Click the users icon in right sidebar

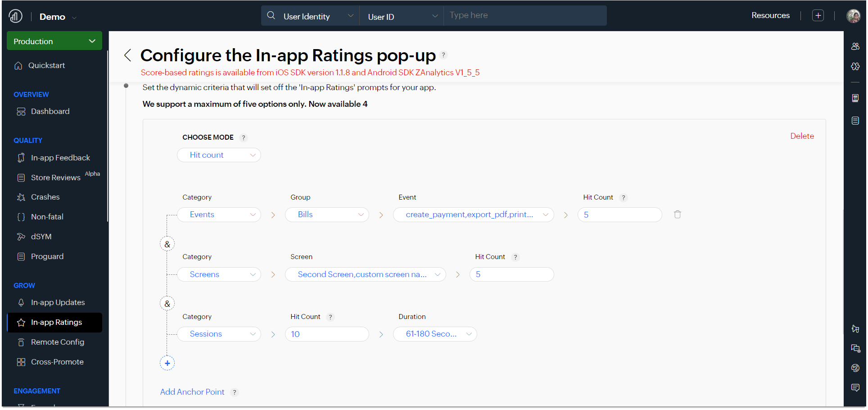[855, 46]
